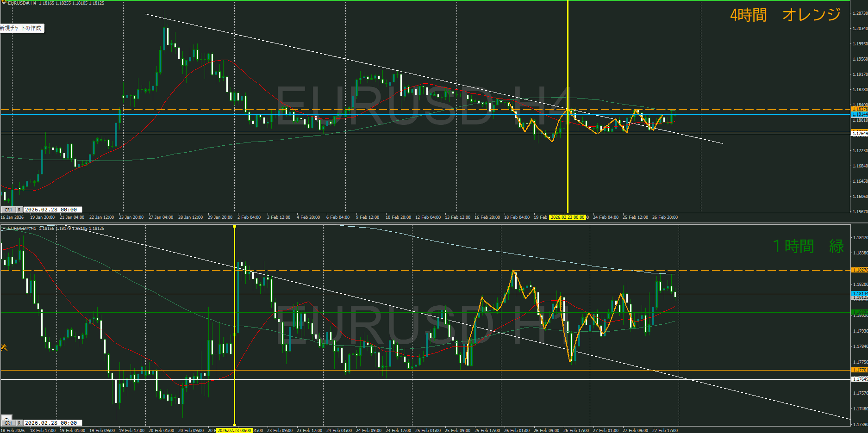Expand the EURUSD#,H1 chart dropdown triangle
The height and width of the screenshot is (433, 868).
(x=4, y=229)
